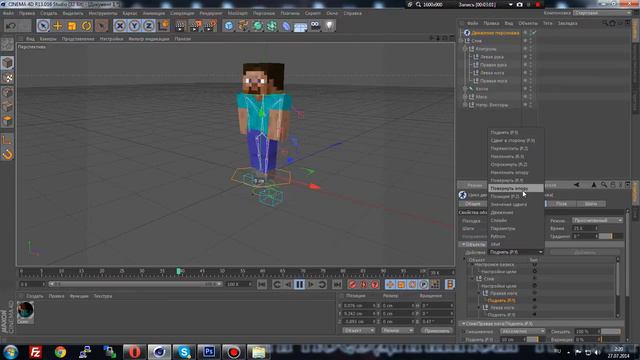The image size is (640, 360).
Task: Open the Действие Поднять (P.Y) combo box
Action: point(516,252)
